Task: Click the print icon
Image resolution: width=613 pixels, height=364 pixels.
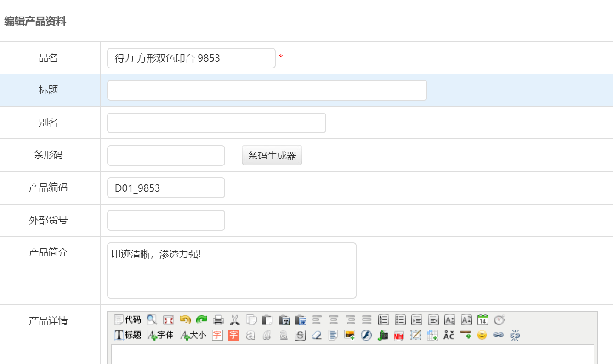Action: click(218, 320)
